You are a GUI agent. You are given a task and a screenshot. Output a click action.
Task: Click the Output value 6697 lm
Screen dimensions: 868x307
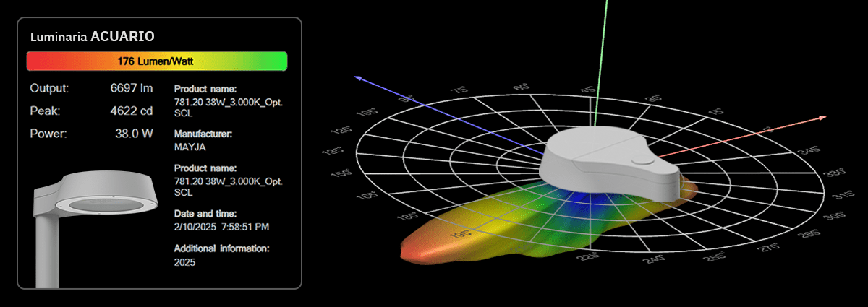[x=132, y=88]
